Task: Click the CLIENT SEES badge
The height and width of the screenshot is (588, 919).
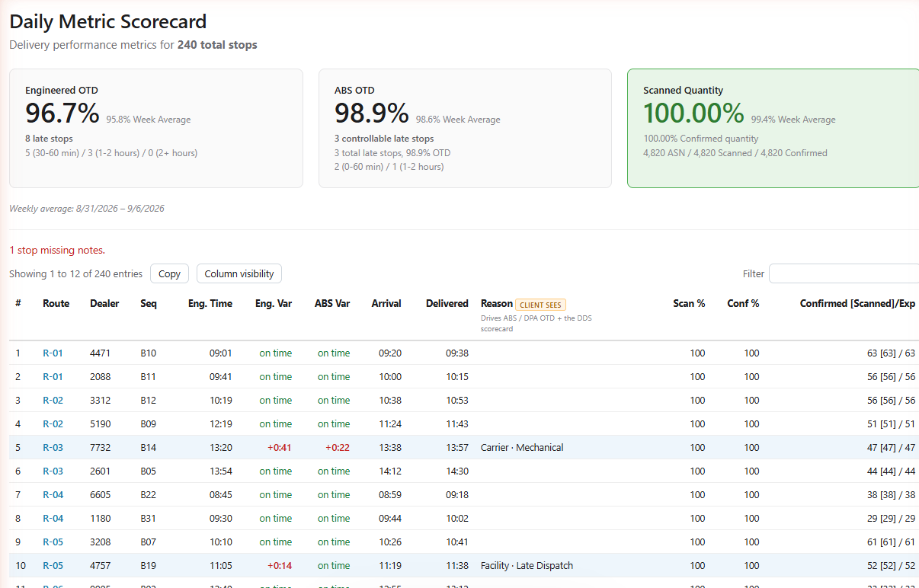Action: pyautogui.click(x=540, y=304)
